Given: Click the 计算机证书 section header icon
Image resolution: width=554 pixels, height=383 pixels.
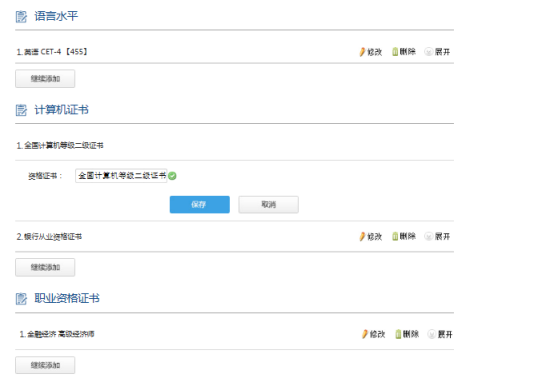Looking at the screenshot, I should click(x=21, y=110).
